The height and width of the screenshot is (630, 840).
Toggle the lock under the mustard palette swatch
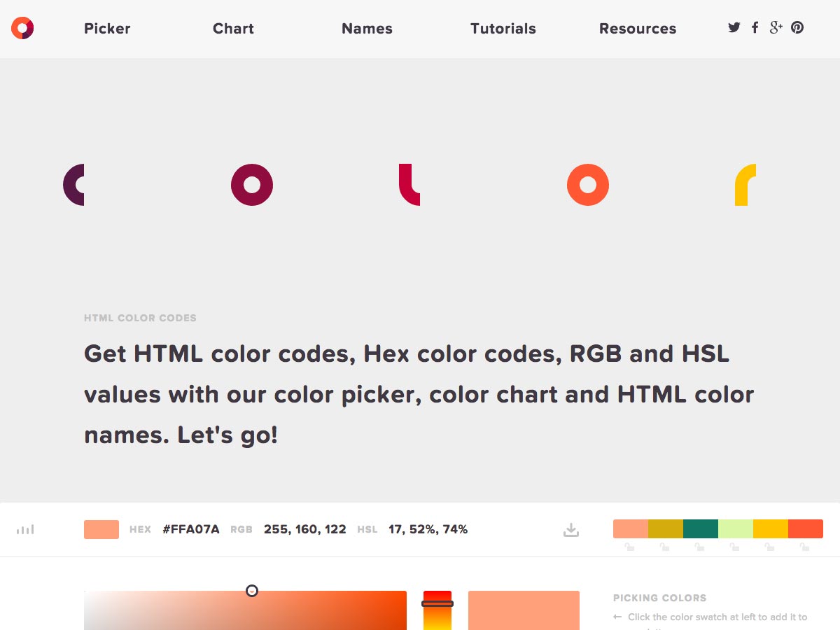click(x=665, y=547)
